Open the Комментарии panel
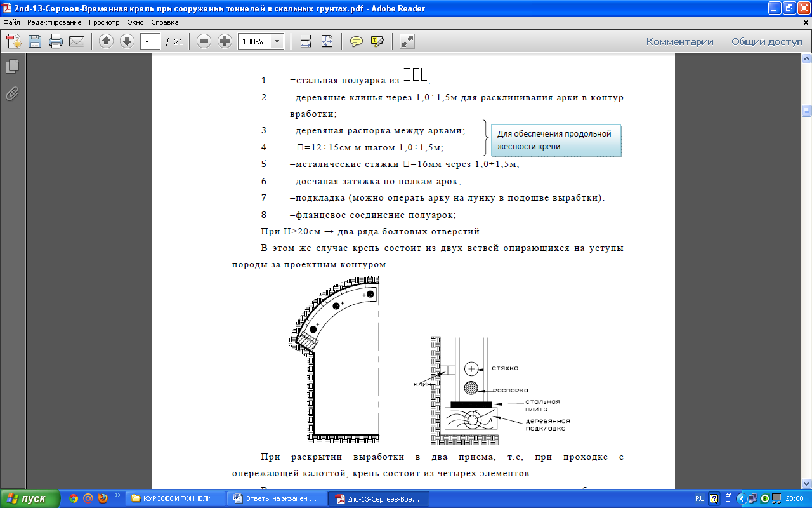 [x=680, y=41]
